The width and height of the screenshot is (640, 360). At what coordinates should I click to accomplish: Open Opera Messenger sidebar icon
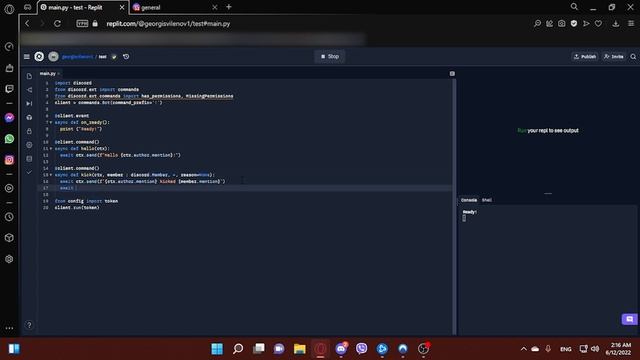click(9, 118)
